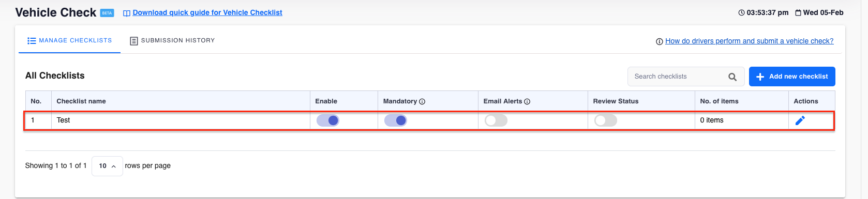This screenshot has width=868, height=199.
Task: Click the info icon beside Email Alerts
Action: [x=527, y=102]
